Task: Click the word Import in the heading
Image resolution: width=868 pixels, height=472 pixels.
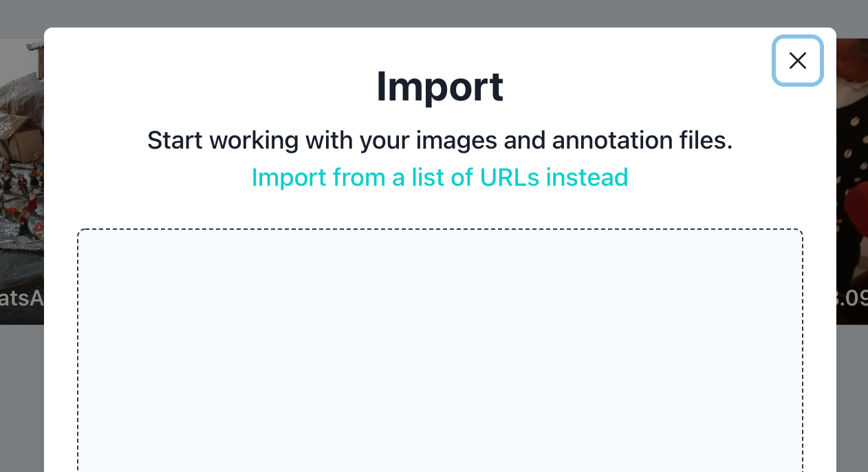Action: click(x=440, y=87)
